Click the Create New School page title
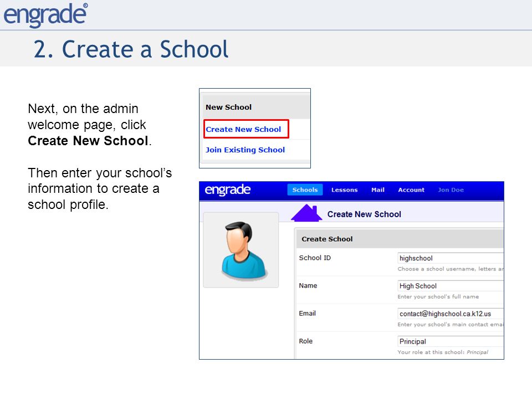 tap(364, 214)
